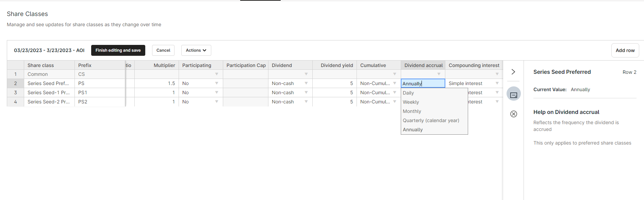Click the cell details panel icon
This screenshot has height=200, width=644.
(513, 94)
